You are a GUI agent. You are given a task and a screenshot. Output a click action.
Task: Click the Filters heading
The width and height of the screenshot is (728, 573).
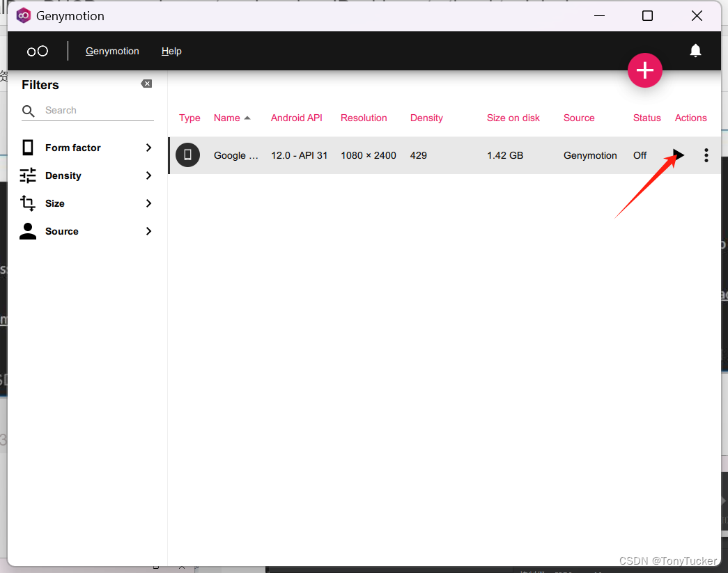(x=40, y=85)
